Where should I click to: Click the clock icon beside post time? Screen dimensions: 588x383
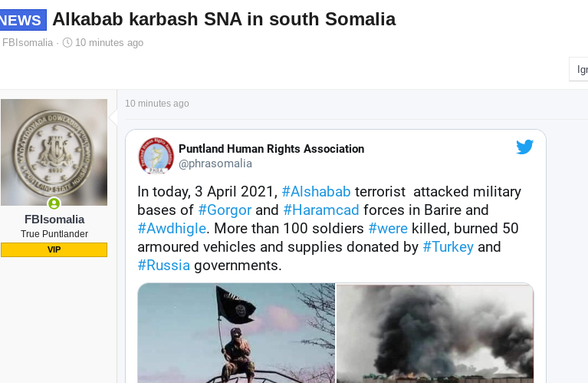tap(67, 42)
